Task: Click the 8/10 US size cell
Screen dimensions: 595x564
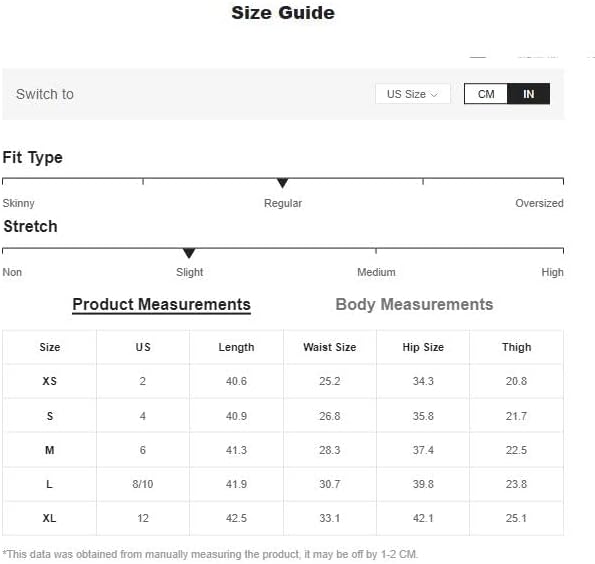Action: pos(143,484)
